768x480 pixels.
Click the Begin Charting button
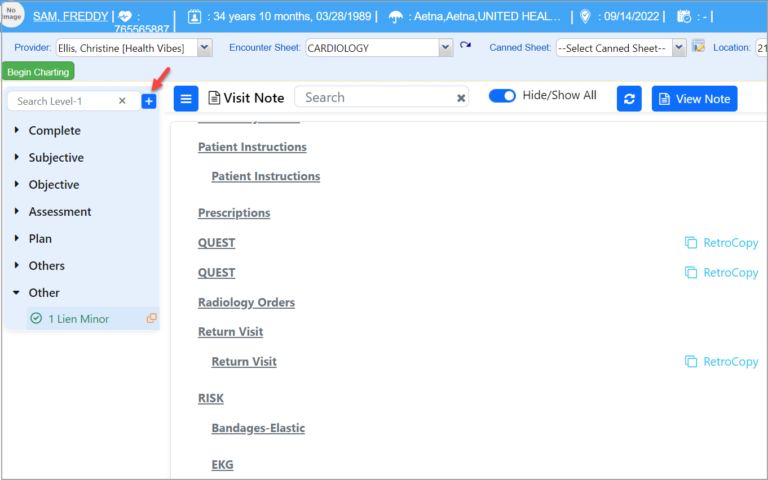click(x=38, y=72)
